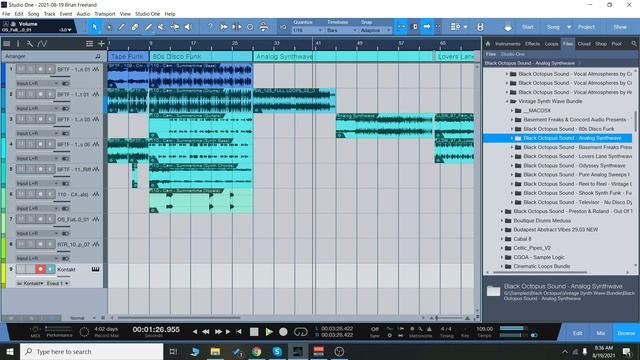
Task: Return to zero in transport
Action: pyautogui.click(x=239, y=332)
